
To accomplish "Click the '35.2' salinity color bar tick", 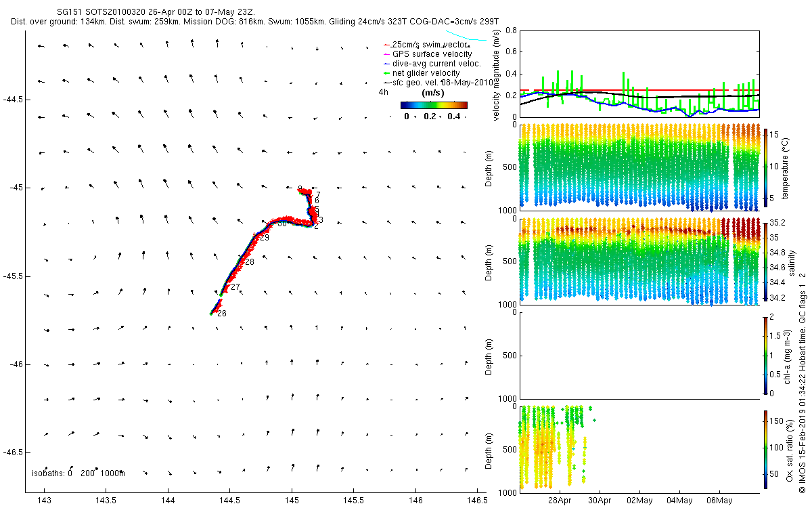I will (778, 222).
